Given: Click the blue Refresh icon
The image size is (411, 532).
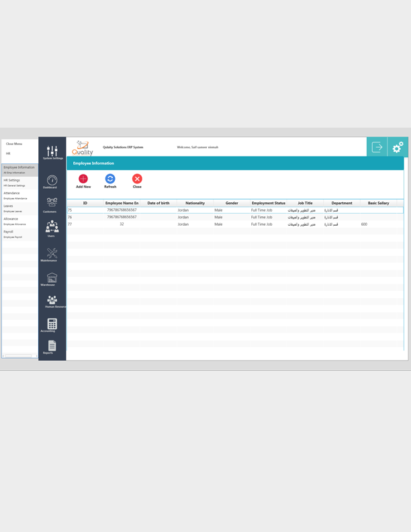Looking at the screenshot, I should [x=110, y=179].
